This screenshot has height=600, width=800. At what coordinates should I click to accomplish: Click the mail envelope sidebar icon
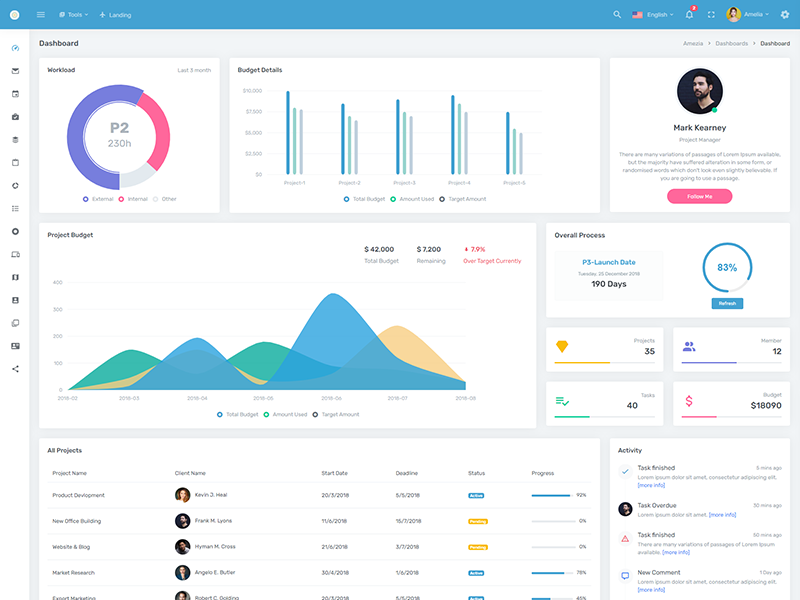pyautogui.click(x=15, y=71)
